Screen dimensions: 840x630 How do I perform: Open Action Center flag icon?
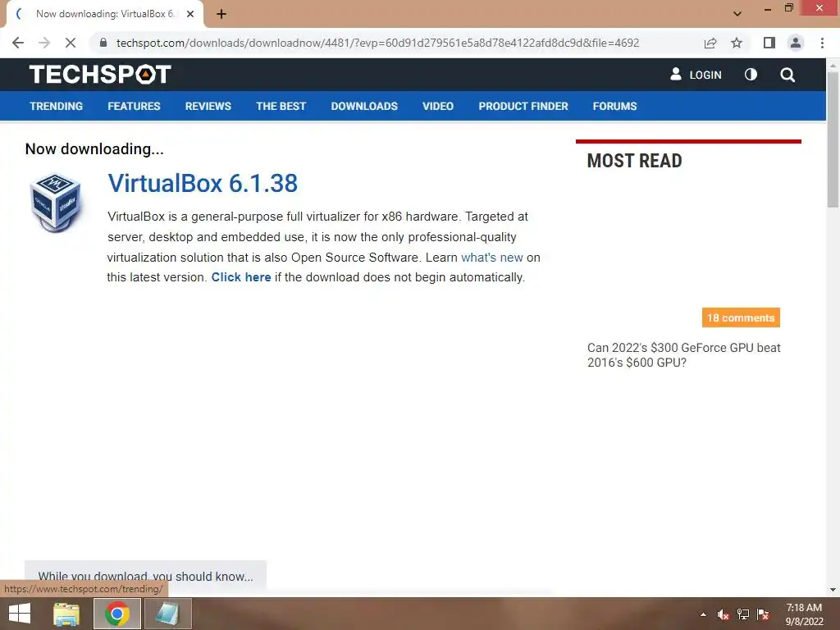coord(763,614)
